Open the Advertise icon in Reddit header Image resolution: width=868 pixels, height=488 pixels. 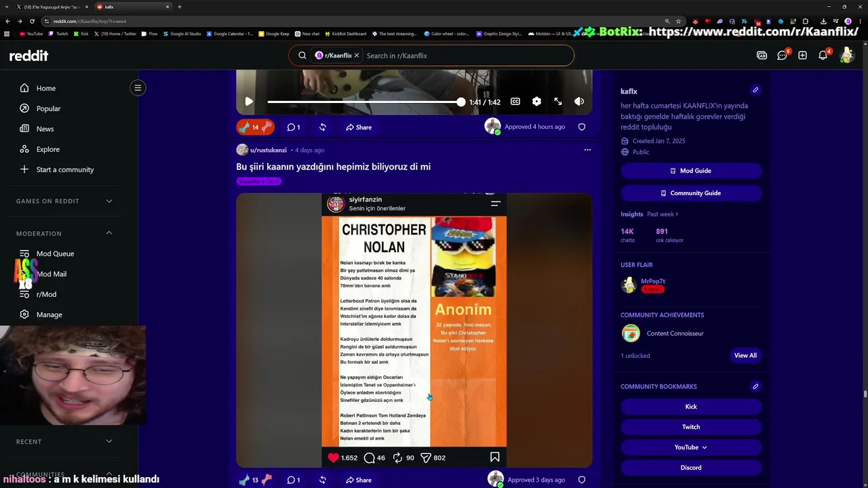(762, 56)
